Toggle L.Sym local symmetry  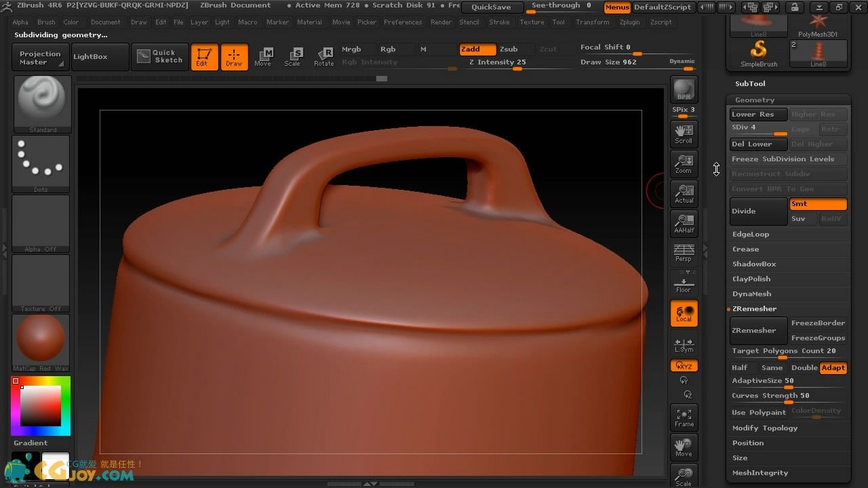pyautogui.click(x=684, y=344)
